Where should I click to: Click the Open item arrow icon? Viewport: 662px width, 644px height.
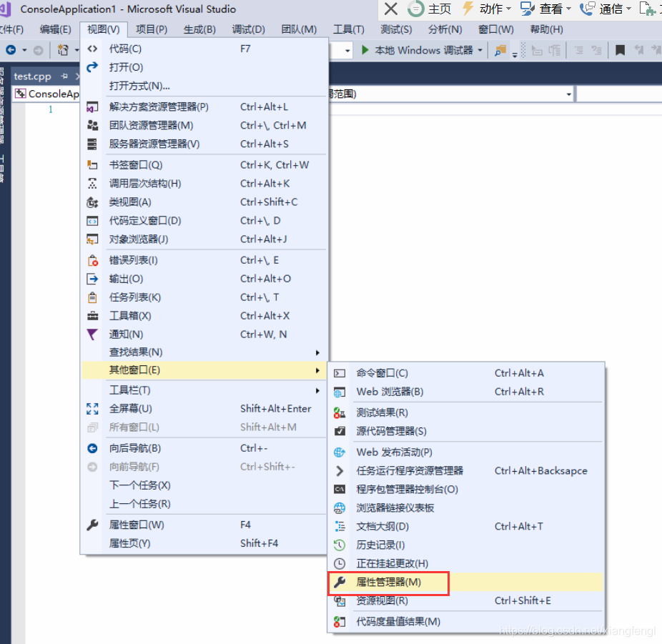click(92, 67)
